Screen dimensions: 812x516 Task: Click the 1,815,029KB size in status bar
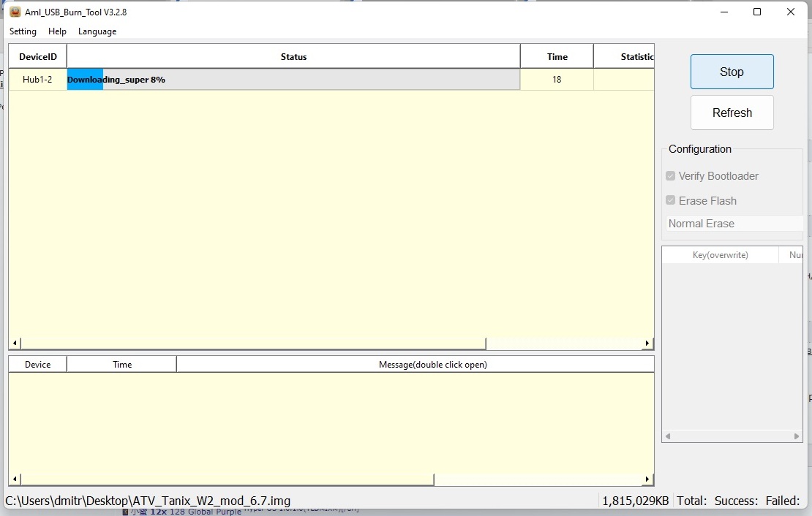pyautogui.click(x=636, y=501)
